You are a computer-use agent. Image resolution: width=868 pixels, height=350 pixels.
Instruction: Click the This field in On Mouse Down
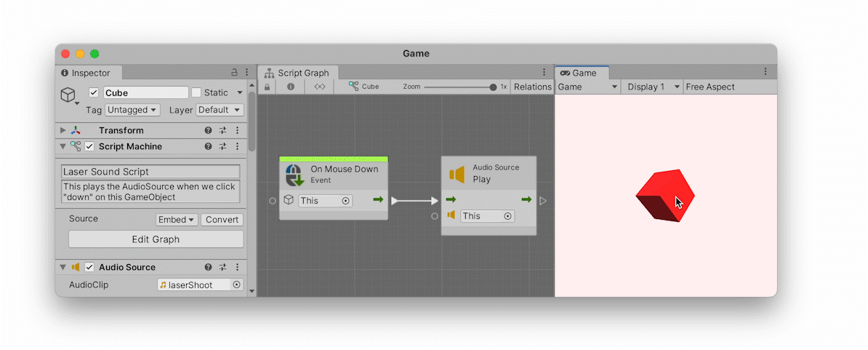[326, 201]
